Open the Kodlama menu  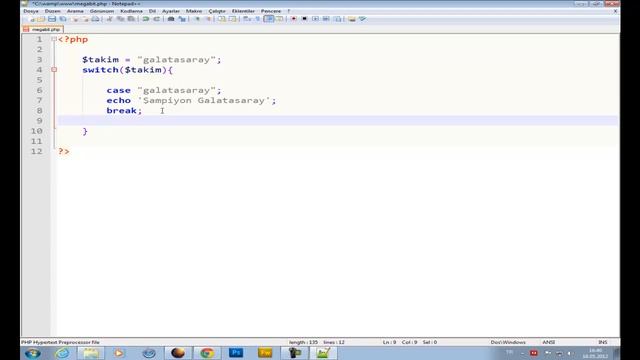pos(131,11)
